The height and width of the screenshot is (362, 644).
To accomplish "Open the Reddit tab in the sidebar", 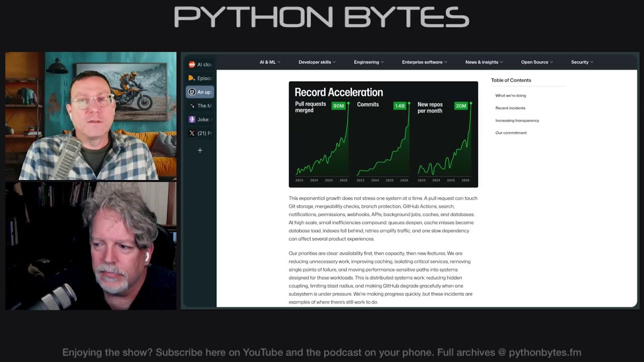I will point(200,64).
